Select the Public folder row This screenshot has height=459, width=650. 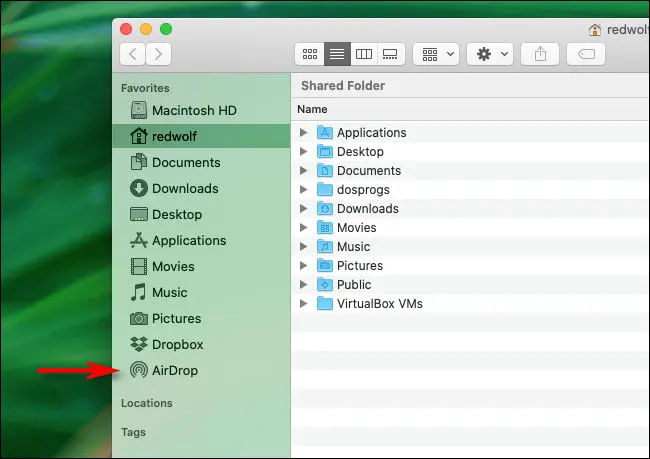[353, 285]
